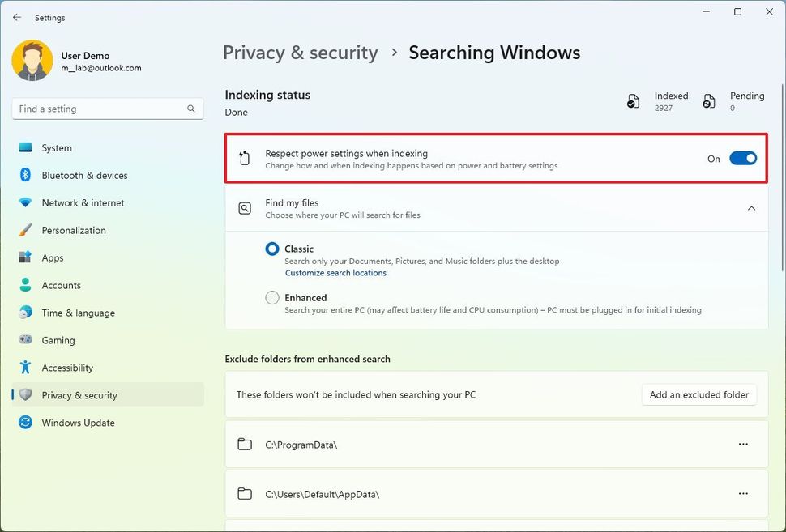This screenshot has height=532, width=786.
Task: Open the Accounts icon in sidebar
Action: pos(27,285)
